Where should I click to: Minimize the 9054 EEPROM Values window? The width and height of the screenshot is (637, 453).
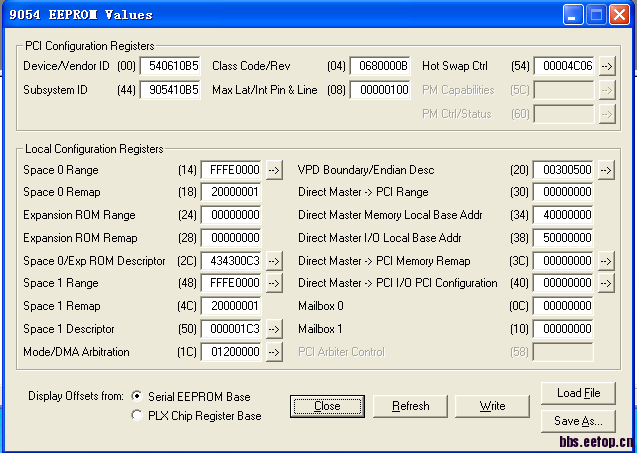click(573, 15)
